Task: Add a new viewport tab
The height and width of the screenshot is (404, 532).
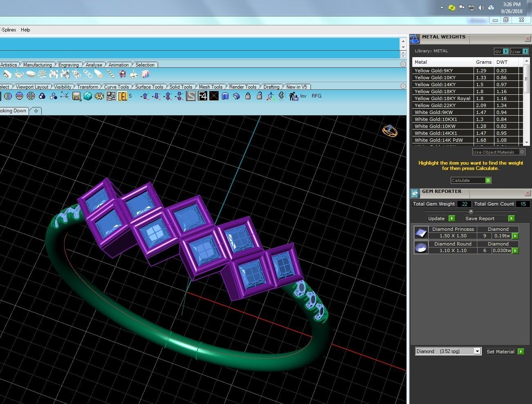Action: tap(36, 111)
